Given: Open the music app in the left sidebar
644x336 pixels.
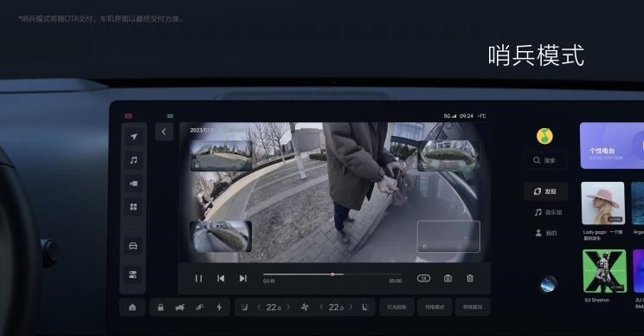Looking at the screenshot, I should 133,160.
